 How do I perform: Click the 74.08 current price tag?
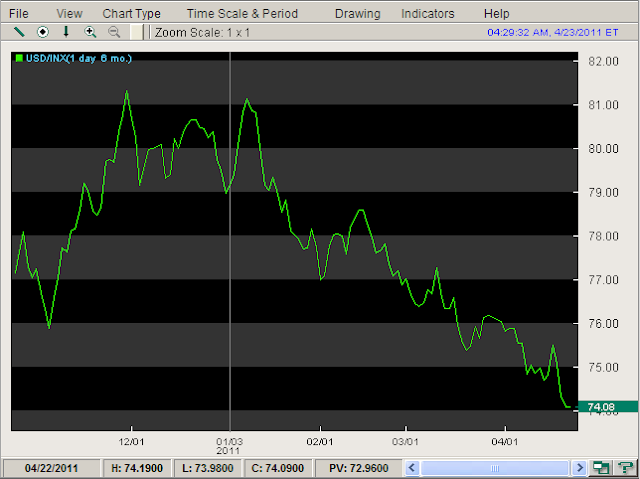point(608,407)
